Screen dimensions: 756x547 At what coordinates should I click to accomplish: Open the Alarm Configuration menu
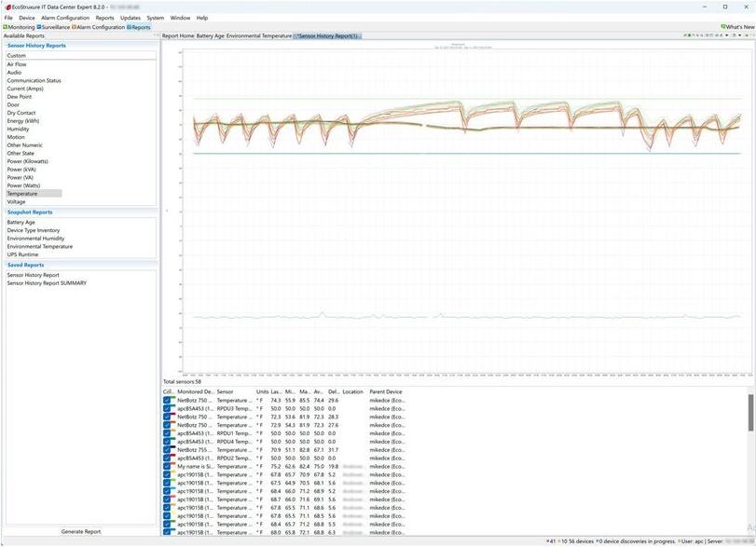pyautogui.click(x=65, y=18)
